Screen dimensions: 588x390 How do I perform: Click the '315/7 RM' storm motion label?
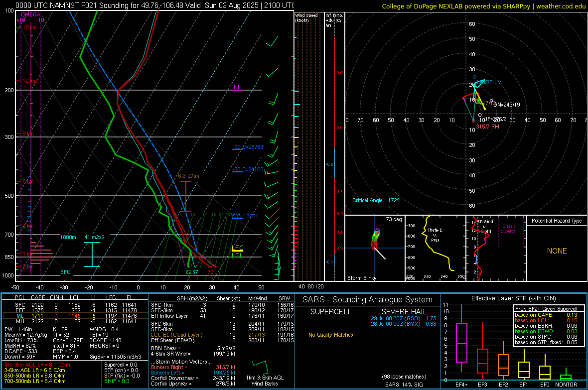click(x=487, y=127)
